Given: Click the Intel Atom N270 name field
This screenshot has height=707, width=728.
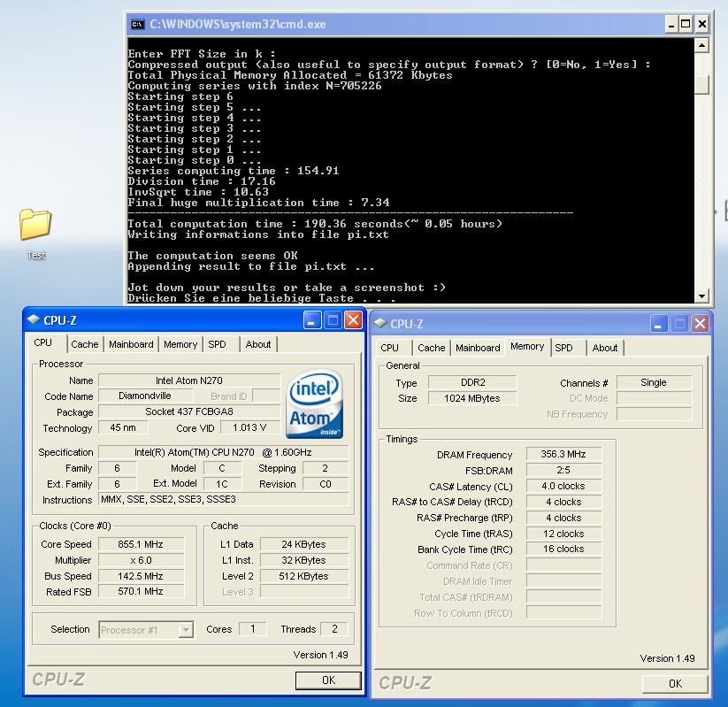Looking at the screenshot, I should pos(189,380).
